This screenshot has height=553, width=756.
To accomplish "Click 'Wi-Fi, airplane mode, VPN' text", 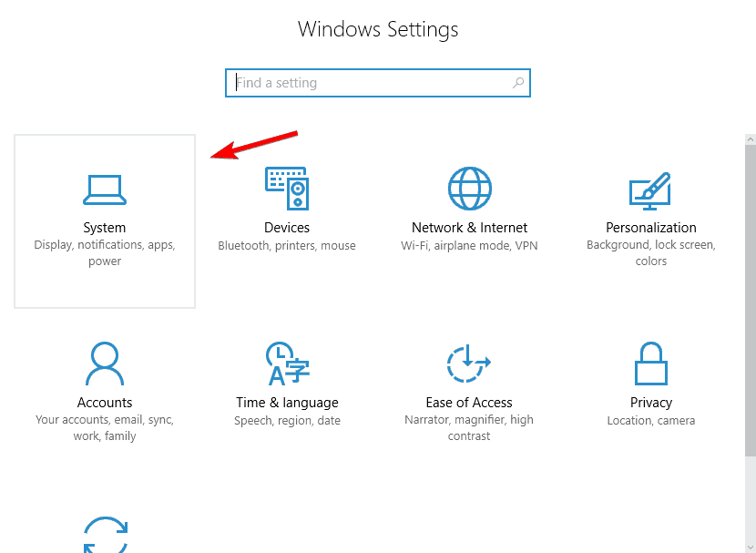I will (x=469, y=246).
